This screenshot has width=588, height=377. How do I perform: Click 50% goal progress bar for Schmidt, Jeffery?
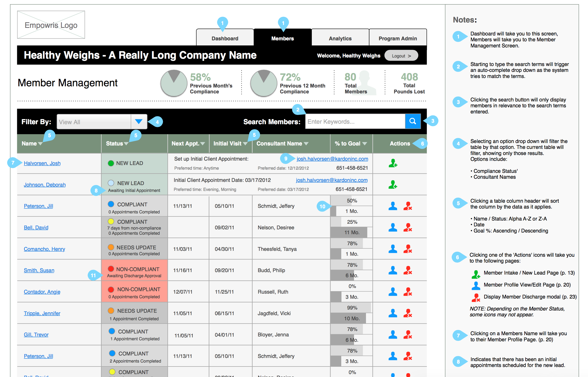click(x=352, y=200)
